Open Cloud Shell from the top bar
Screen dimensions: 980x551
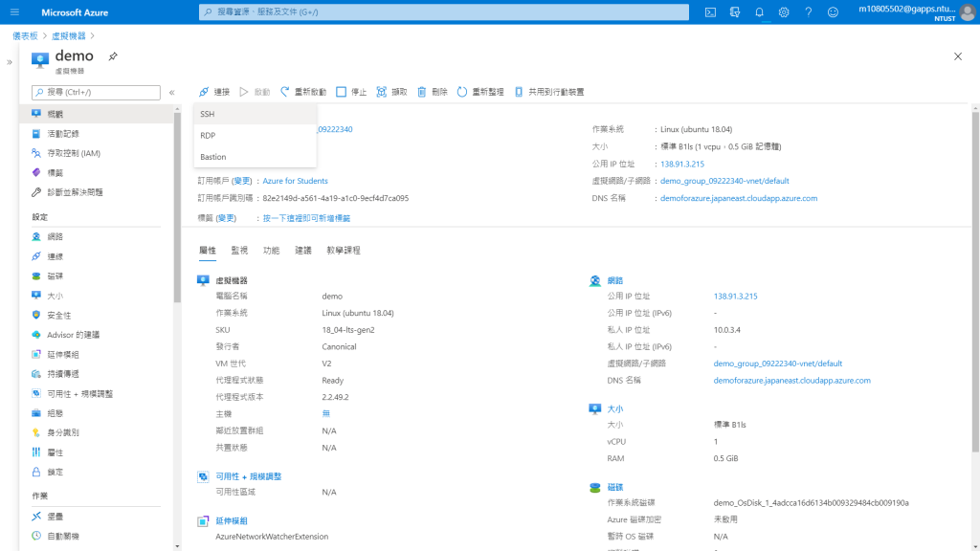coord(711,11)
